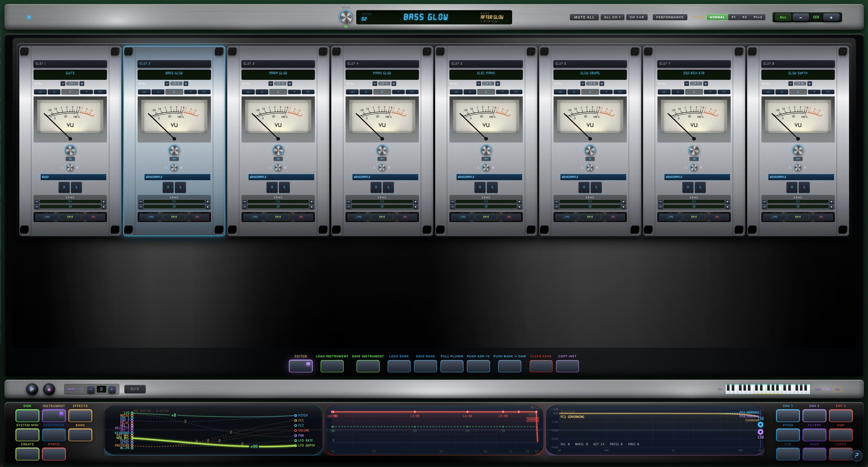This screenshot has height=467, width=868.
Task: Decrease MIDI channel on Slot 3
Action: tap(271, 84)
